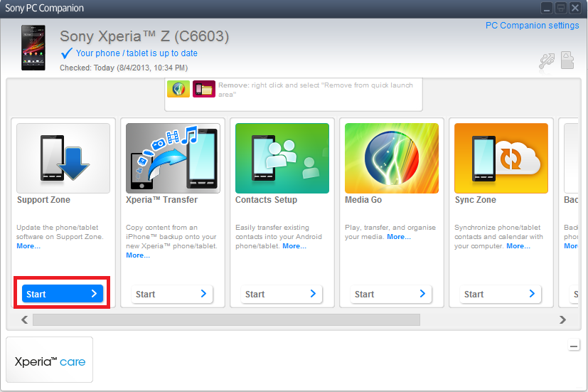Screen dimensions: 588x392
Task: Collapse the Xperia care panel
Action: click(574, 346)
